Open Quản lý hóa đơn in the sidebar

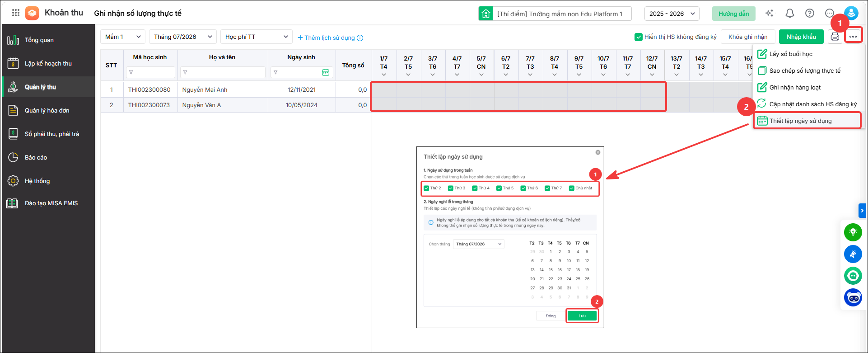pos(48,110)
